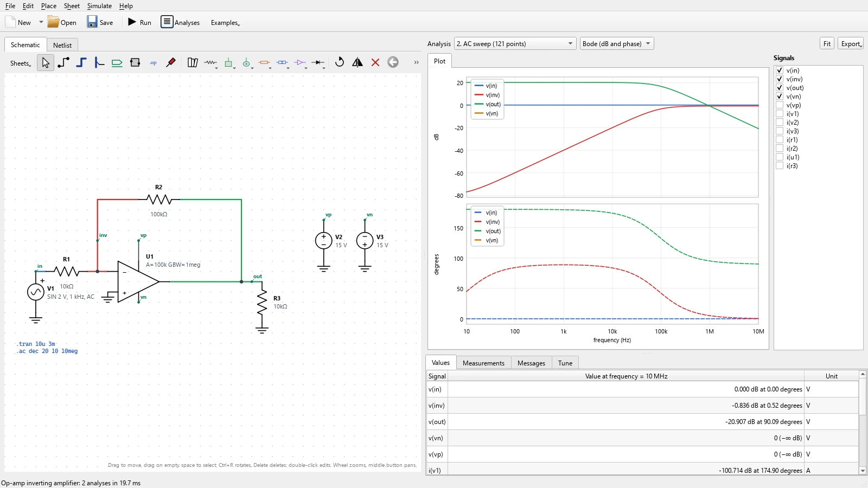This screenshot has height=488, width=868.
Task: Uncheck the v(out) signal
Action: click(780, 88)
